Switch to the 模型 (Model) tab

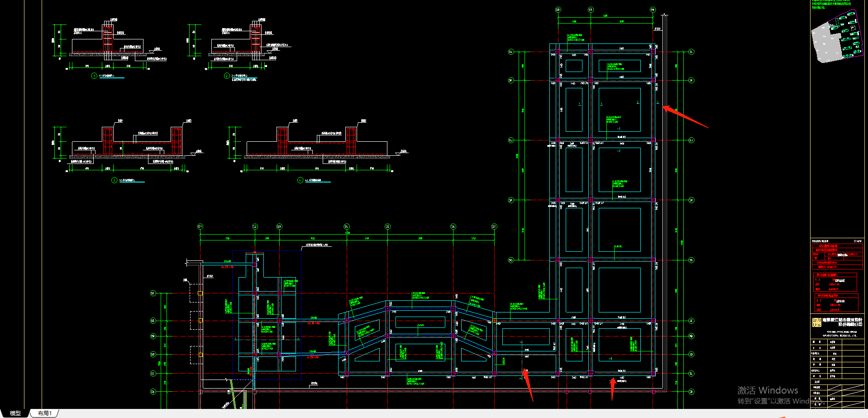[x=15, y=413]
